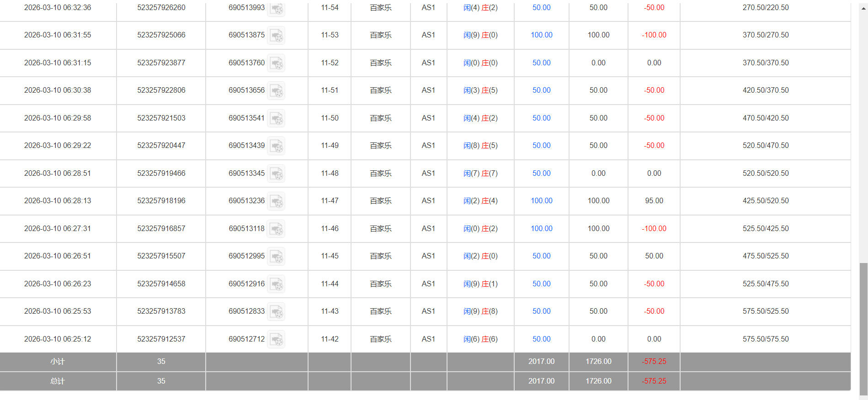The height and width of the screenshot is (400, 868).
Task: Open video replay icon for round 690513656
Action: click(x=276, y=91)
